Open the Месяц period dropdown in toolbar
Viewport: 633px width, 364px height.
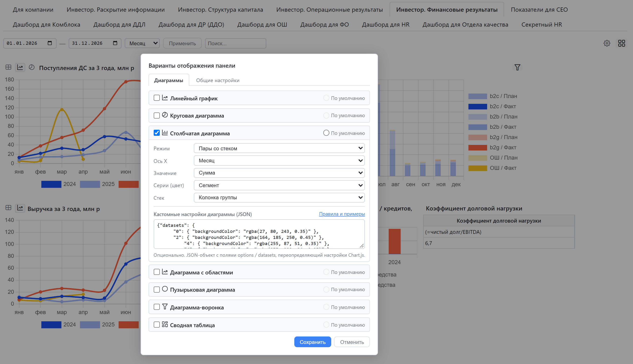click(142, 43)
